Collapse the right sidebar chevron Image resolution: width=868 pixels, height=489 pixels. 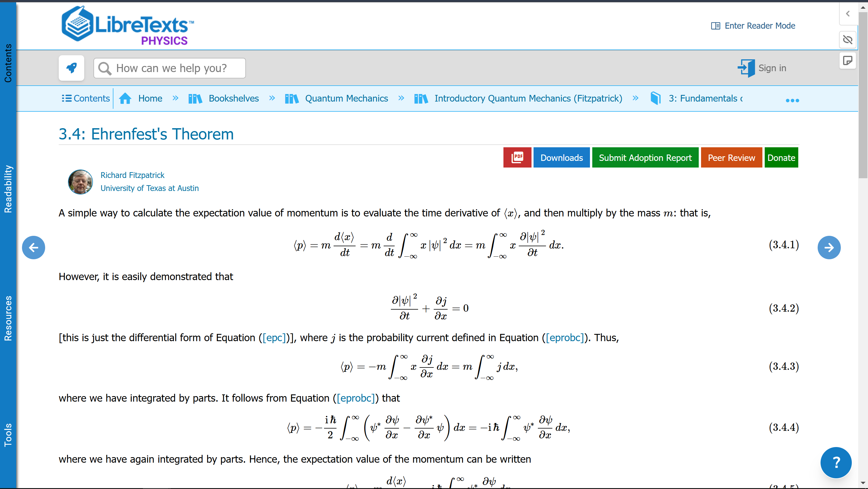(847, 14)
